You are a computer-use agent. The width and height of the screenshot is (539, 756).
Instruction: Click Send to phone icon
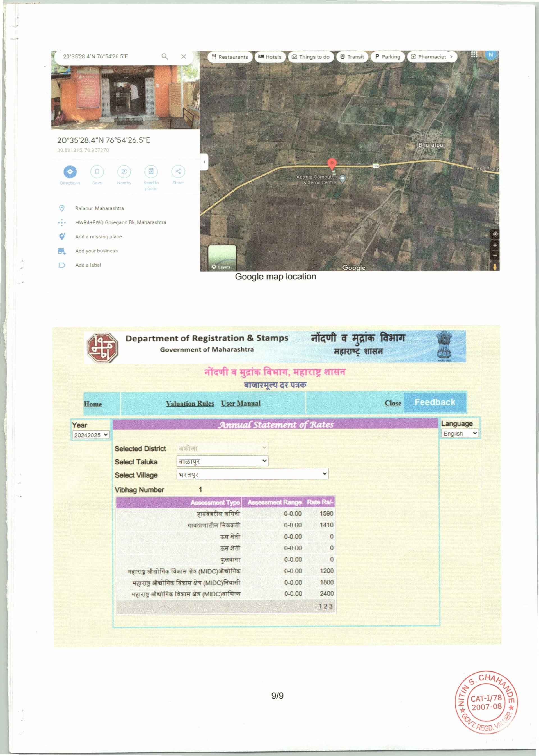(x=151, y=172)
